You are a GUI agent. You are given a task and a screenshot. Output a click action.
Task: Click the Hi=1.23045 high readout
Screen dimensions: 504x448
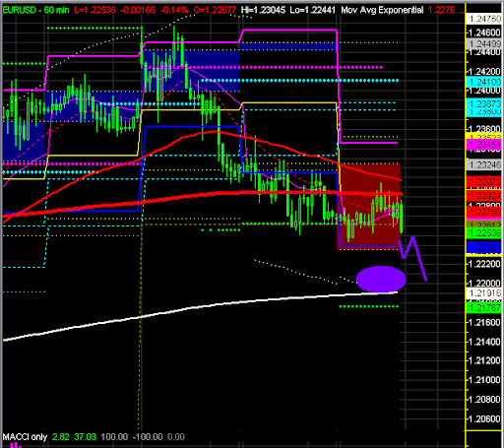263,10
